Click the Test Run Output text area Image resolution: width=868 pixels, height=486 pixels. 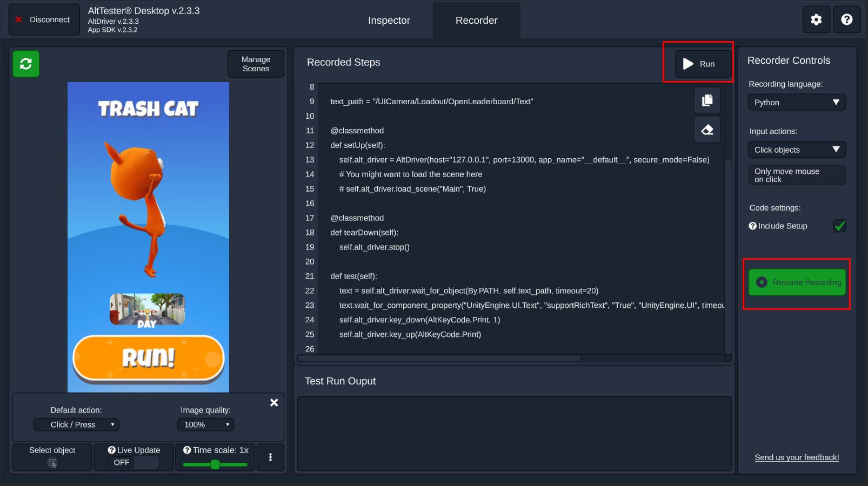[514, 434]
